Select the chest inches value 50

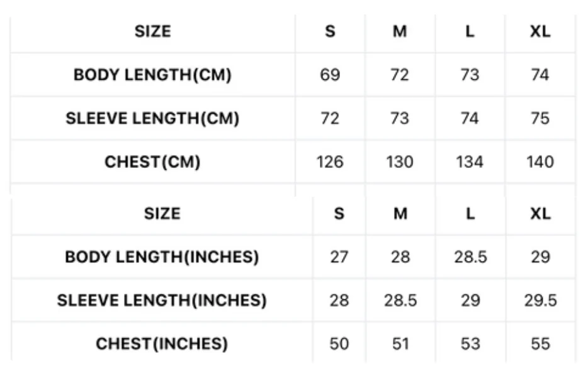click(339, 344)
